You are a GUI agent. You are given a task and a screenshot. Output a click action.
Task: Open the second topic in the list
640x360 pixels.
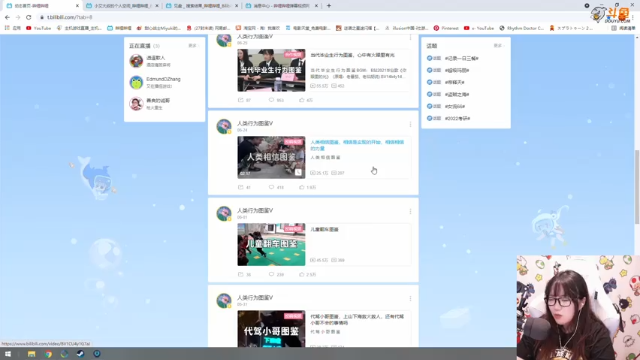pyautogui.click(x=457, y=70)
